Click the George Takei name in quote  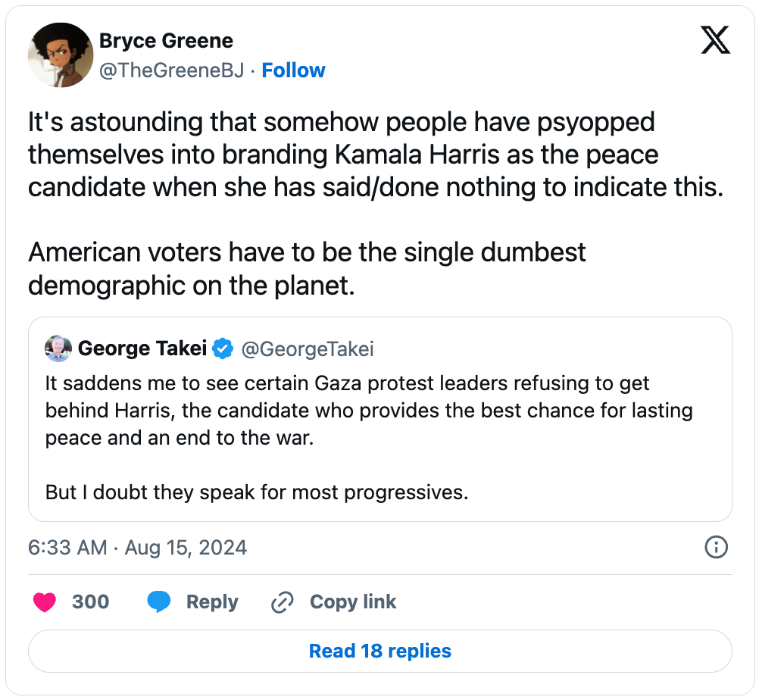coord(142,348)
